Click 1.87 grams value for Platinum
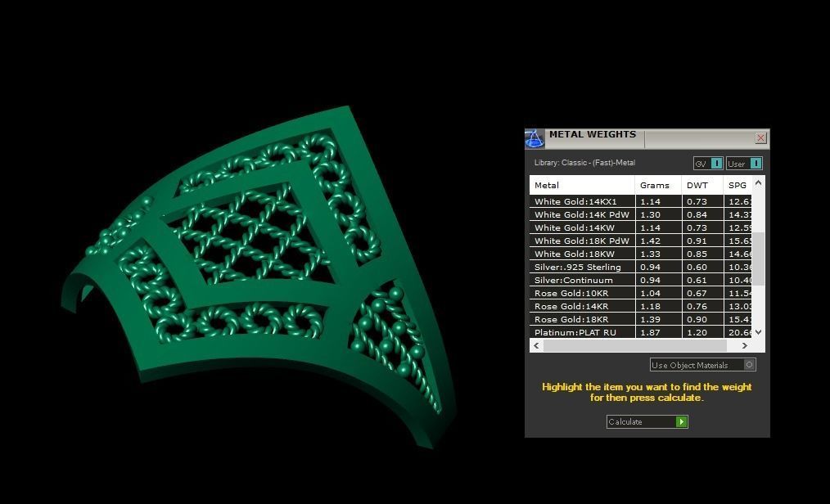The width and height of the screenshot is (830, 504). click(650, 333)
